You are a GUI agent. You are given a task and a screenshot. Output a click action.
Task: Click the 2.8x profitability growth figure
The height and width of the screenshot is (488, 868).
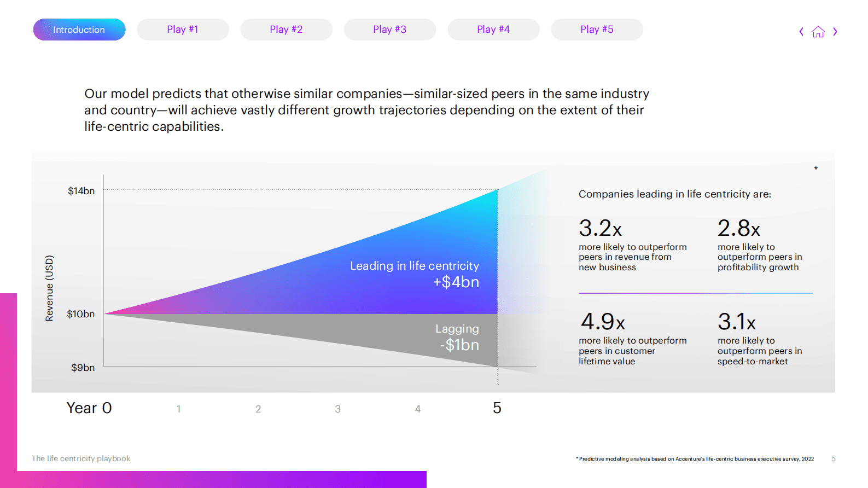(739, 229)
